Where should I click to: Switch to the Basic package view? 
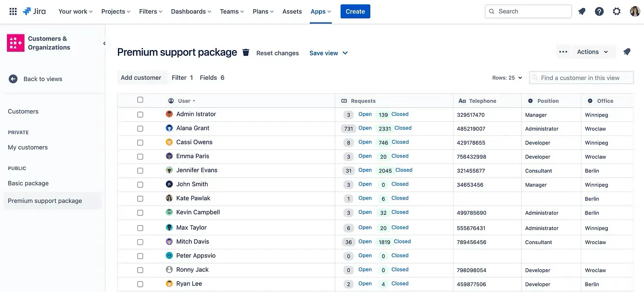tap(28, 183)
